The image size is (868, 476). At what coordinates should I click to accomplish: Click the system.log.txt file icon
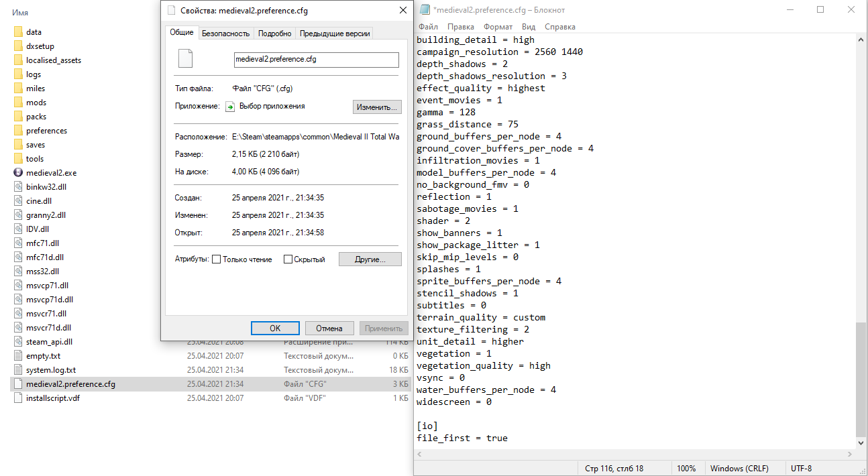[18, 369]
